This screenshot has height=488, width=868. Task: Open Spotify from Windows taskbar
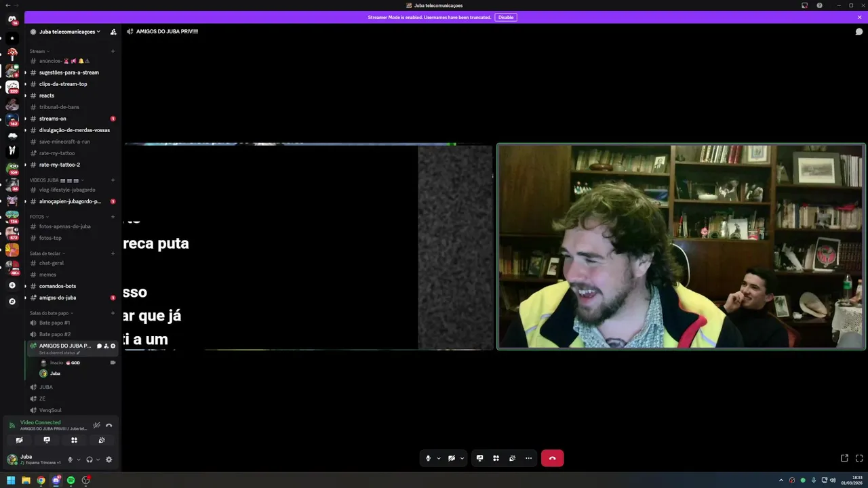pyautogui.click(x=71, y=481)
